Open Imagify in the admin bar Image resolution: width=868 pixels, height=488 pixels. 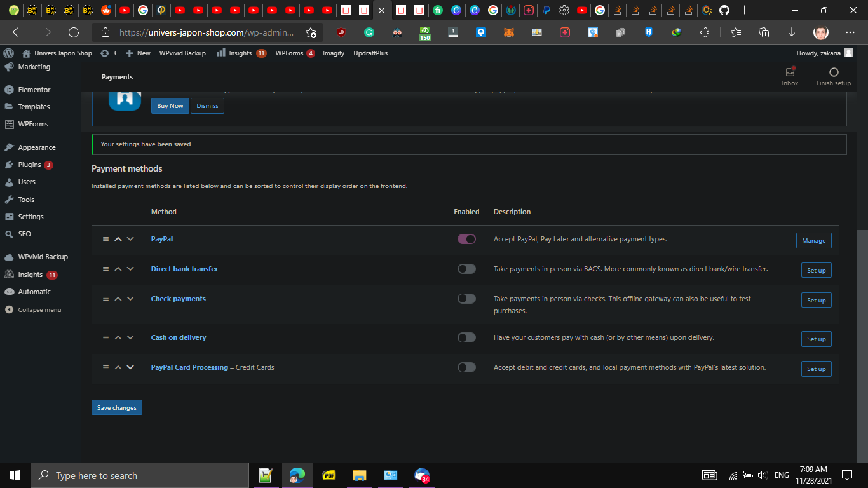pyautogui.click(x=334, y=53)
